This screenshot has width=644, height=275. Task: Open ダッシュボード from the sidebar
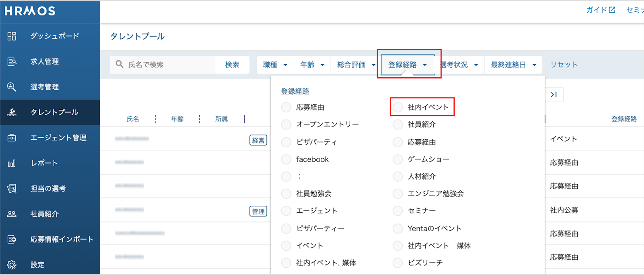(50, 36)
